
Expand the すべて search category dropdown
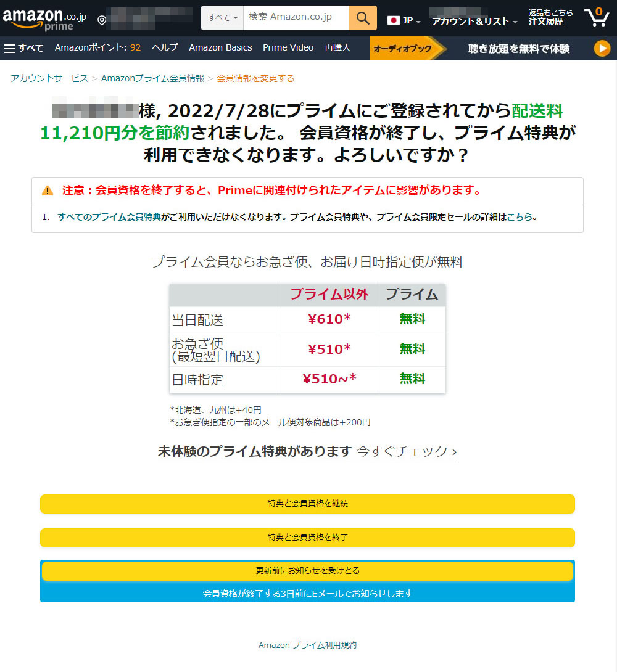(x=223, y=18)
